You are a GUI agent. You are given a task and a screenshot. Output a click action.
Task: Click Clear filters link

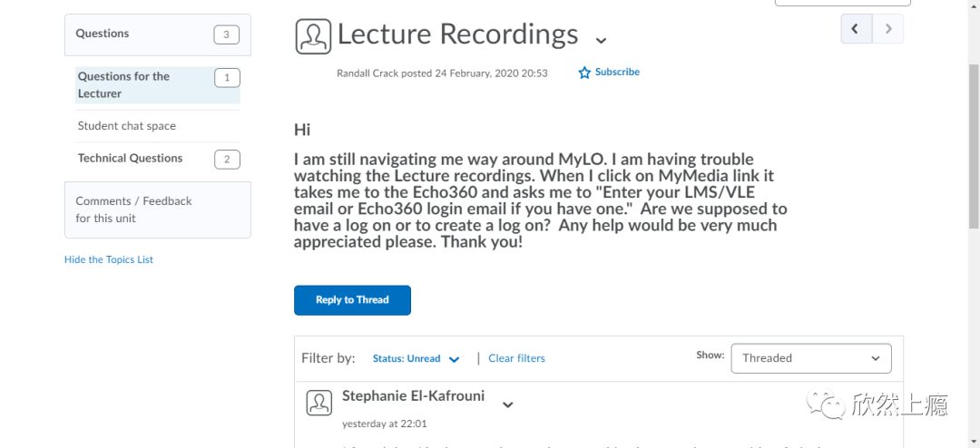point(517,358)
